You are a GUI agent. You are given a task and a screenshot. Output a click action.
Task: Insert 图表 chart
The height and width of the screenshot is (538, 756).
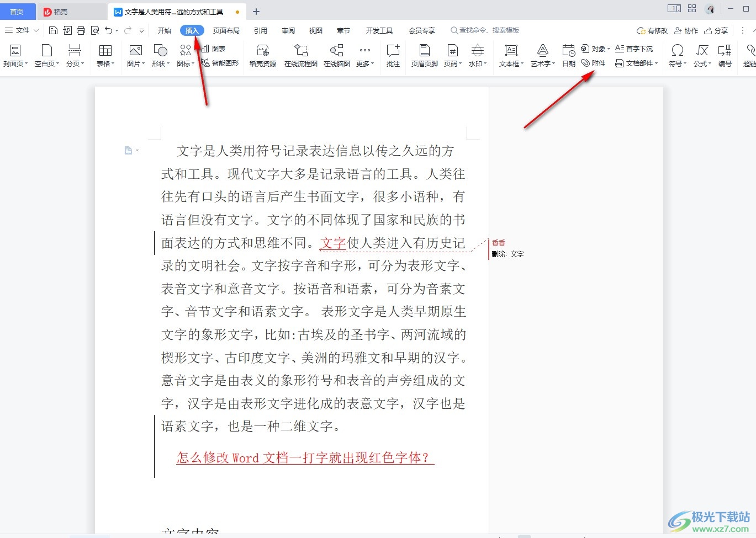click(x=214, y=49)
